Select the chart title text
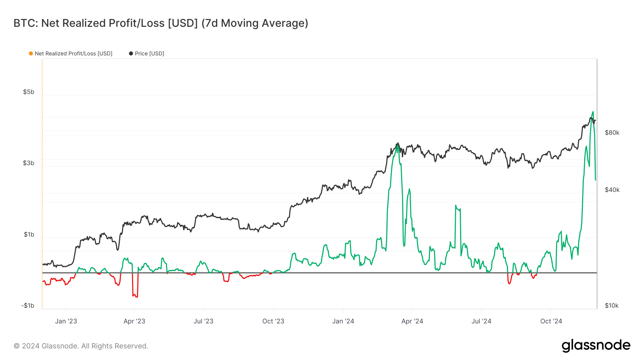This screenshot has height=362, width=644. click(x=161, y=23)
